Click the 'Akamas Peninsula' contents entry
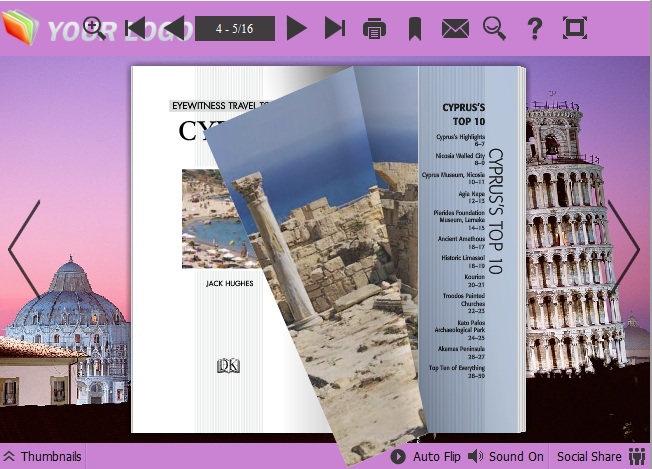This screenshot has width=652, height=469. [x=461, y=353]
